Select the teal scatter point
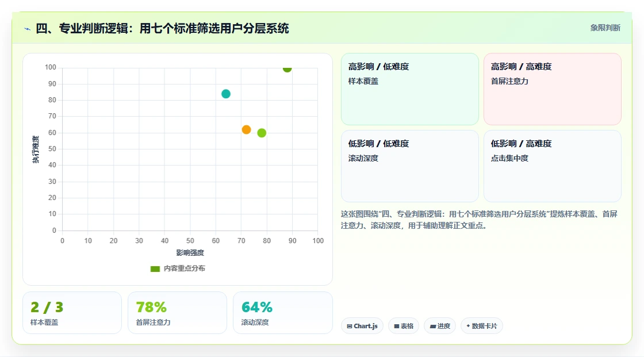 point(226,94)
